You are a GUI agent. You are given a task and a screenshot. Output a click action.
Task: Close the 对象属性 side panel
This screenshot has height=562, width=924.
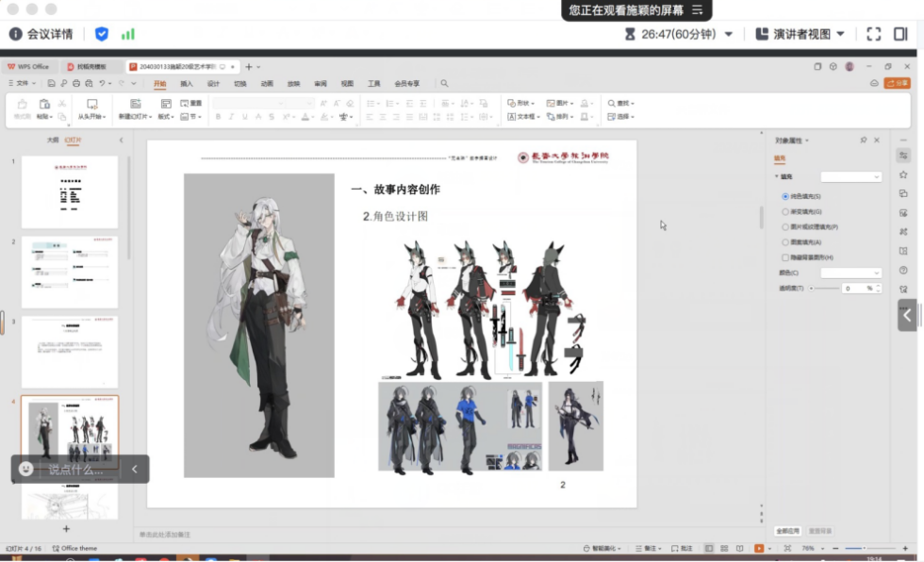tap(877, 140)
